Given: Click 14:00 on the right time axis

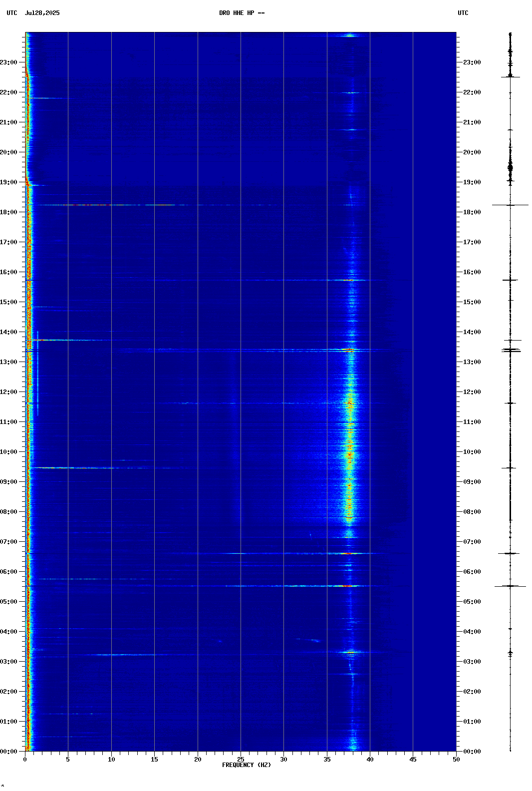Looking at the screenshot, I should (472, 332).
